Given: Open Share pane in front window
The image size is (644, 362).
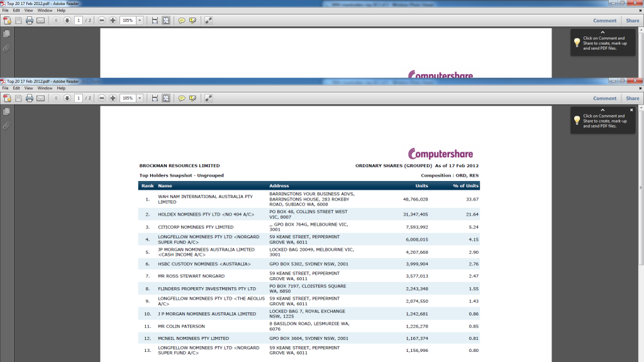Looking at the screenshot, I should [x=633, y=99].
